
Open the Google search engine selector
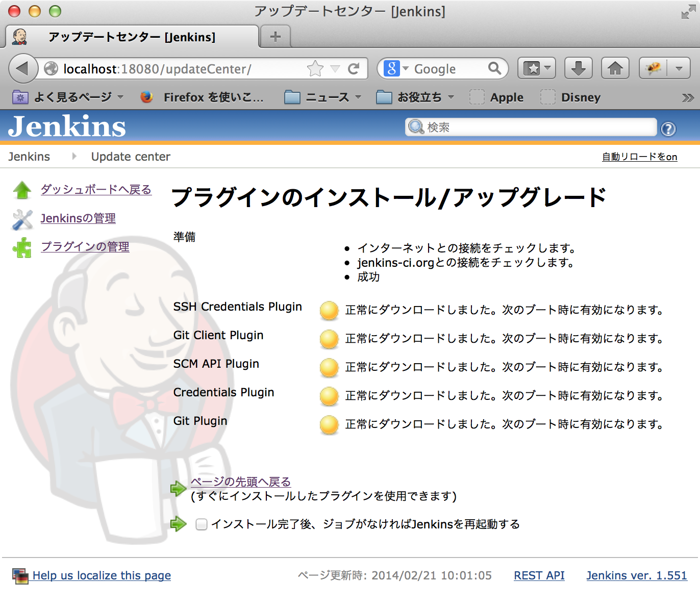coord(396,68)
